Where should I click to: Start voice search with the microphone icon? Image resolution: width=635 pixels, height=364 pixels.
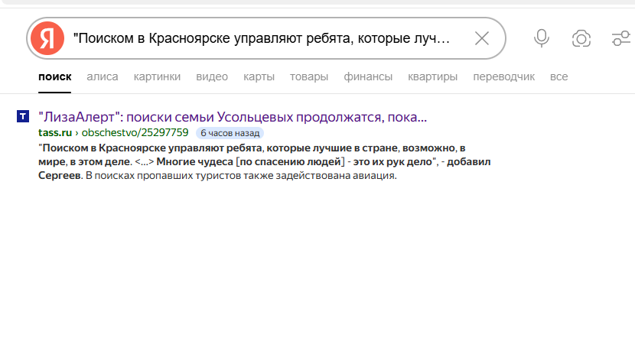(x=542, y=38)
